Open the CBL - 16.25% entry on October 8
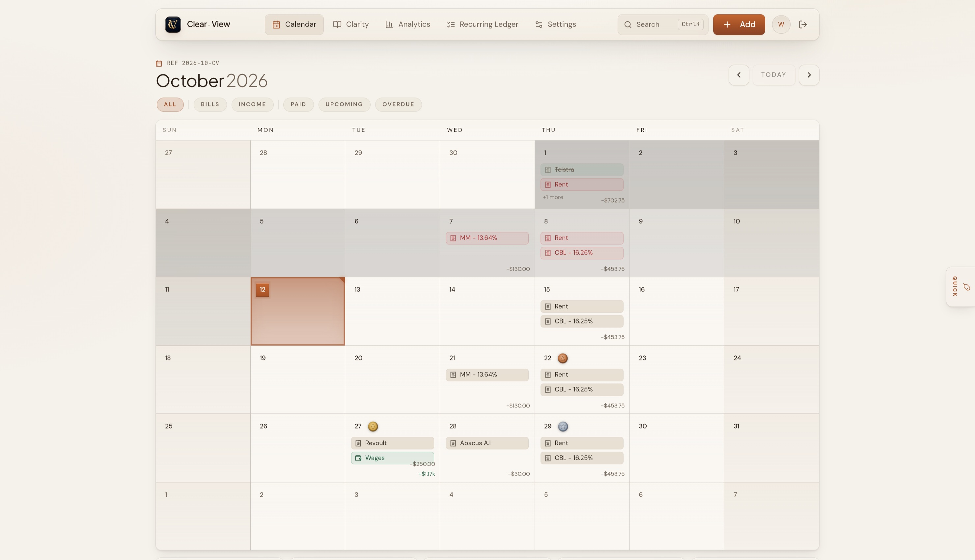Viewport: 975px width, 560px height. 582,253
